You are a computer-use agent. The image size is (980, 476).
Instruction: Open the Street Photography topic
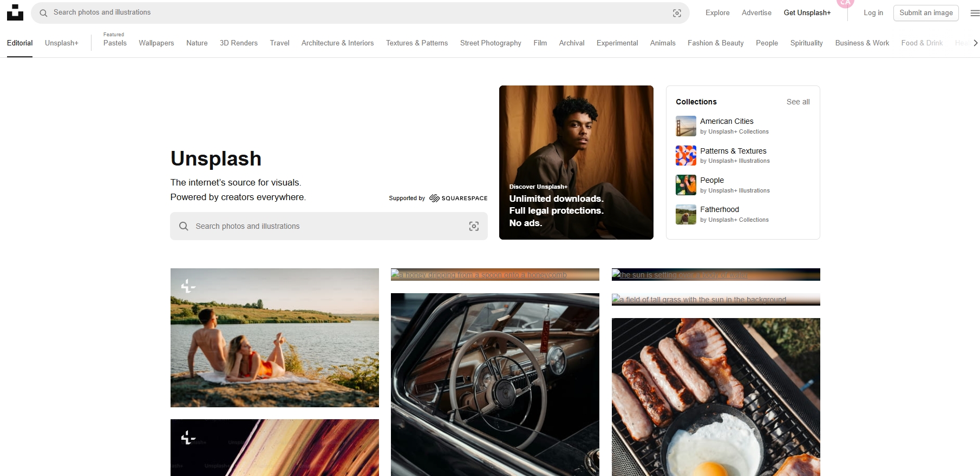(491, 43)
